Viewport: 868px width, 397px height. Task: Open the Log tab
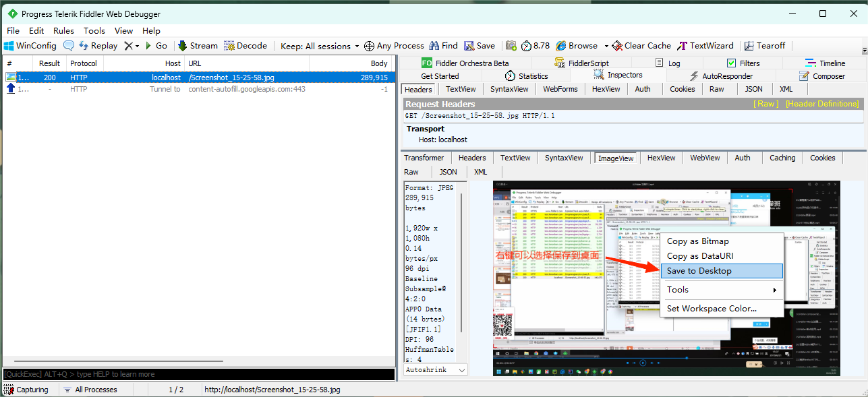point(668,63)
